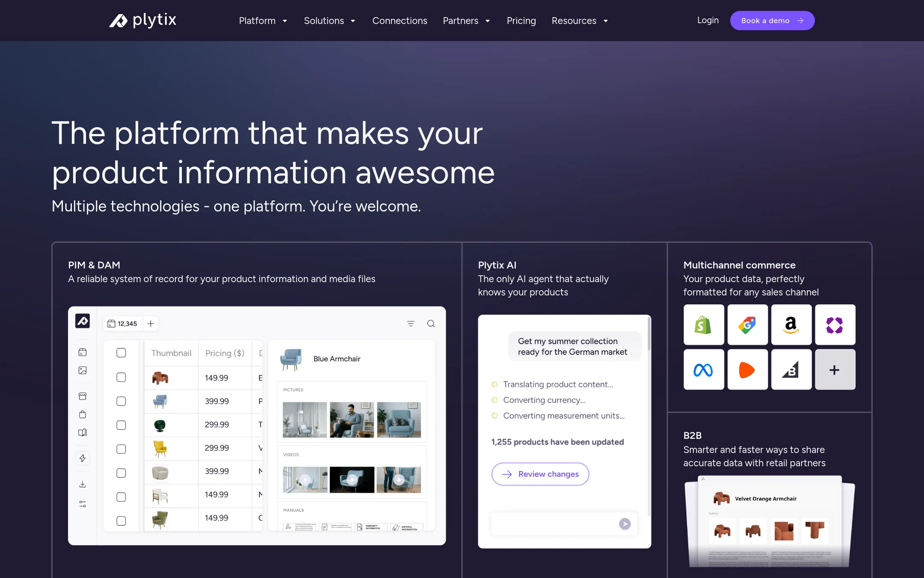Select the Google Shopping channel tile

click(747, 325)
